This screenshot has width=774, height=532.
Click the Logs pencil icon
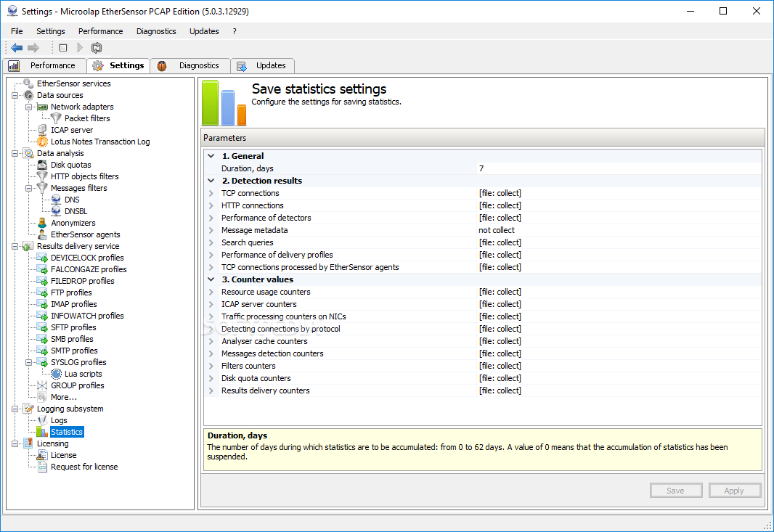click(x=42, y=420)
